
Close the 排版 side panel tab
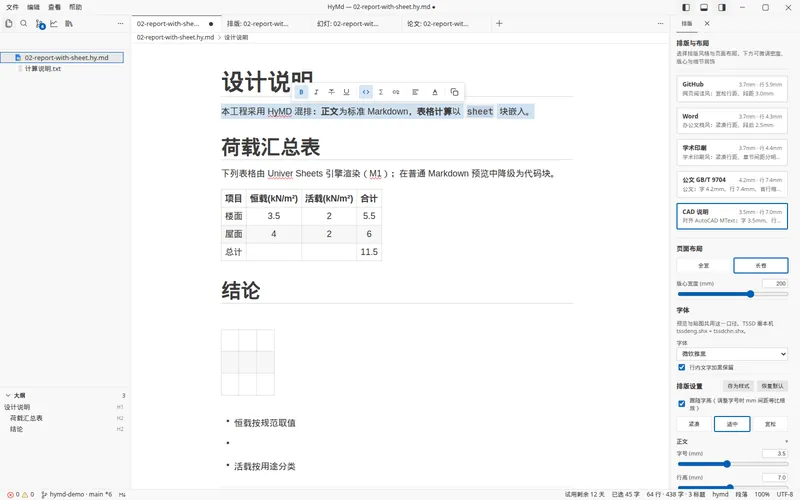point(707,23)
